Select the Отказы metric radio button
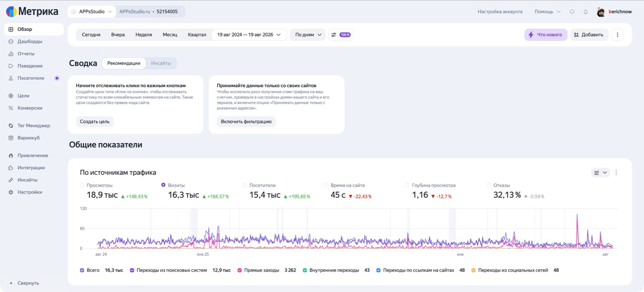Viewport: 644px width, 292px height. coord(488,185)
